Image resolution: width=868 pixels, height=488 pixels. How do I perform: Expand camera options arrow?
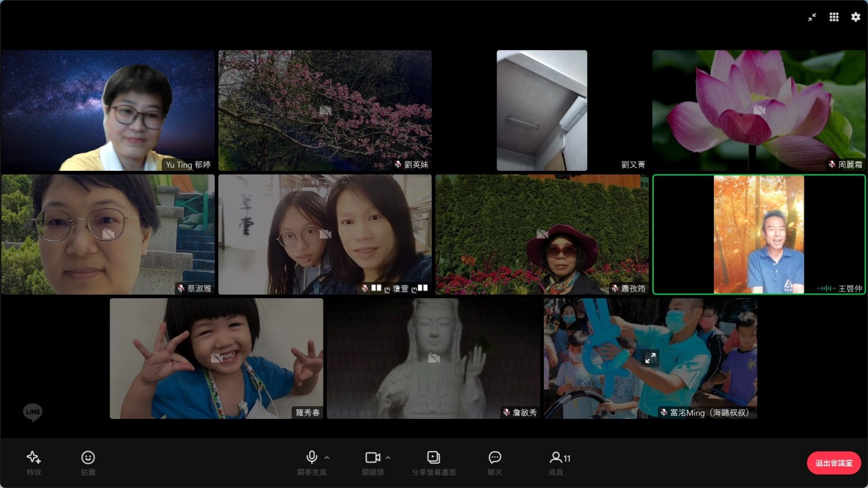click(388, 457)
